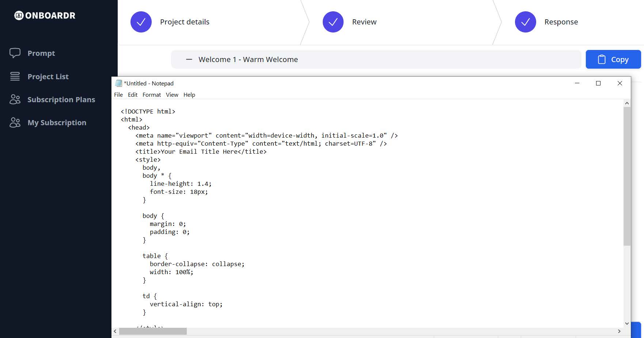Click the '<!DOCTYPE html>' line in Notepad

coord(148,112)
